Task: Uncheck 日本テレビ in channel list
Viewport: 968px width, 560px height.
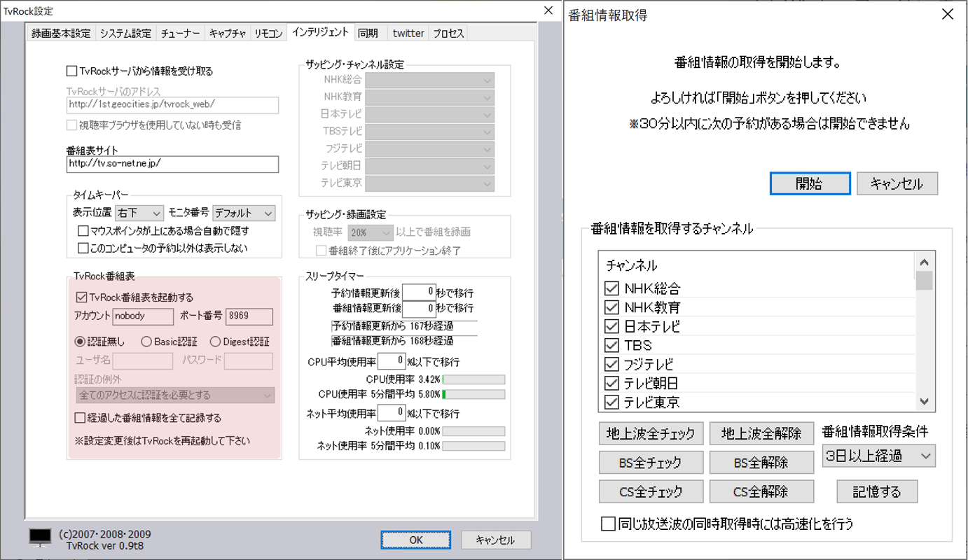Action: (611, 326)
